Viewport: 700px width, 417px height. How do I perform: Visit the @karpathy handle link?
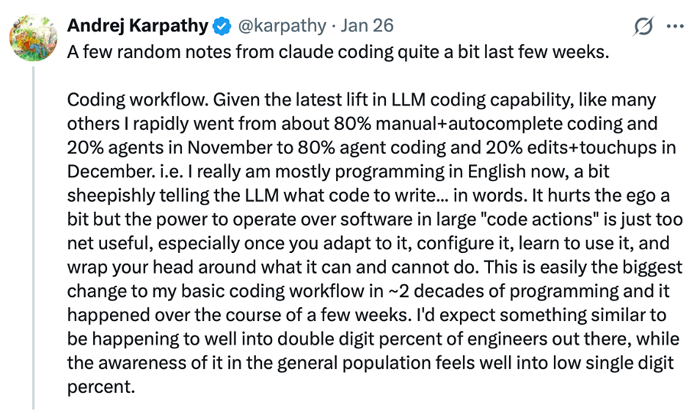click(288, 25)
